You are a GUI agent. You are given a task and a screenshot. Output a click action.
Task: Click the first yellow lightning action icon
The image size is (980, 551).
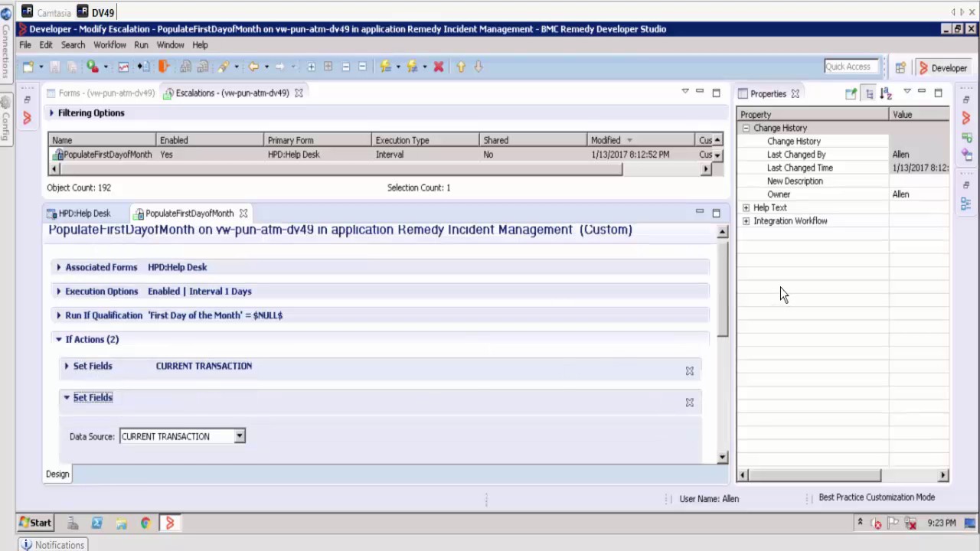click(385, 67)
